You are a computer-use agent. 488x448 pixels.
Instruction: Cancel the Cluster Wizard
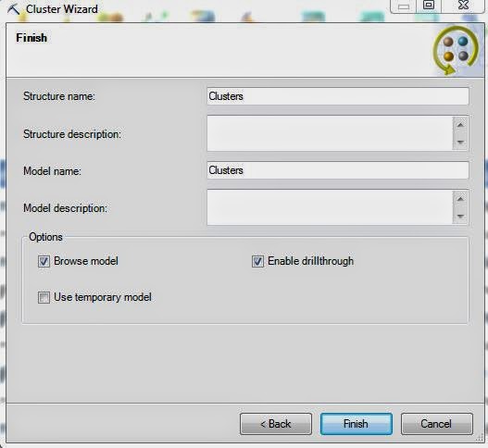[x=437, y=424]
